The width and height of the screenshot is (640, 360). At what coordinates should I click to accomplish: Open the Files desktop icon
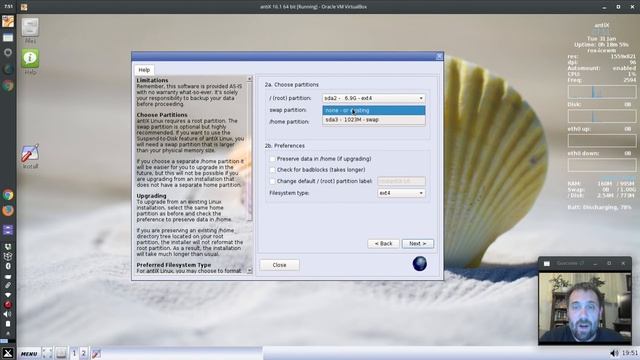coord(30,27)
